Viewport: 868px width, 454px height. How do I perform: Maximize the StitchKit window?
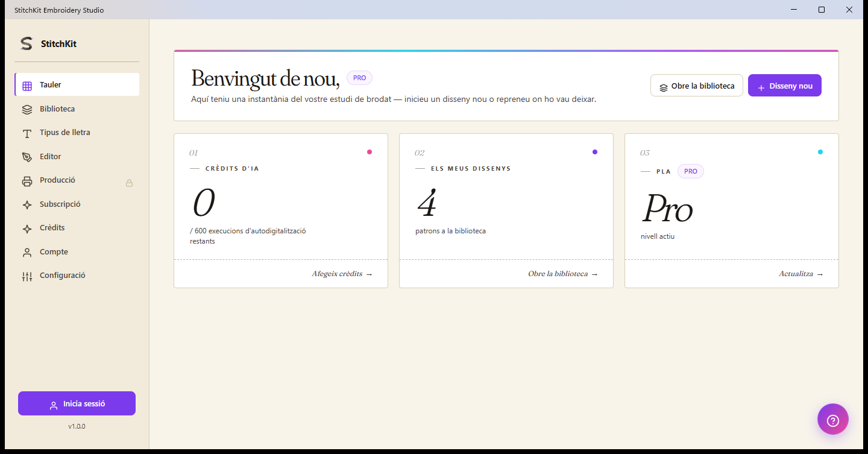[822, 10]
